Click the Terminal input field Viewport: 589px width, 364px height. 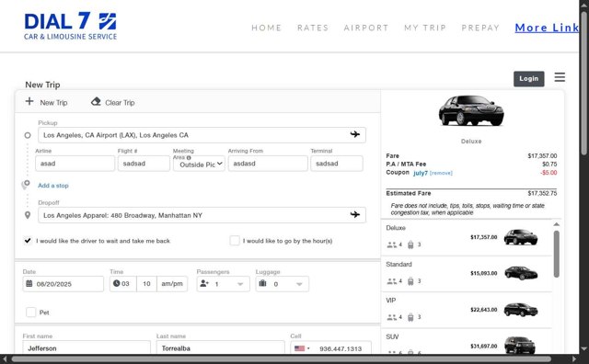click(x=337, y=164)
